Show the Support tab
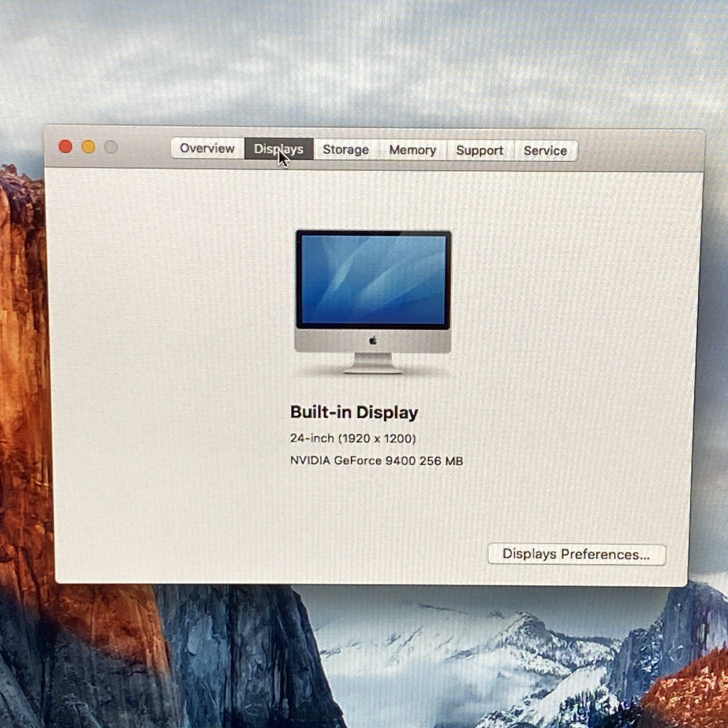The height and width of the screenshot is (728, 728). (x=480, y=151)
